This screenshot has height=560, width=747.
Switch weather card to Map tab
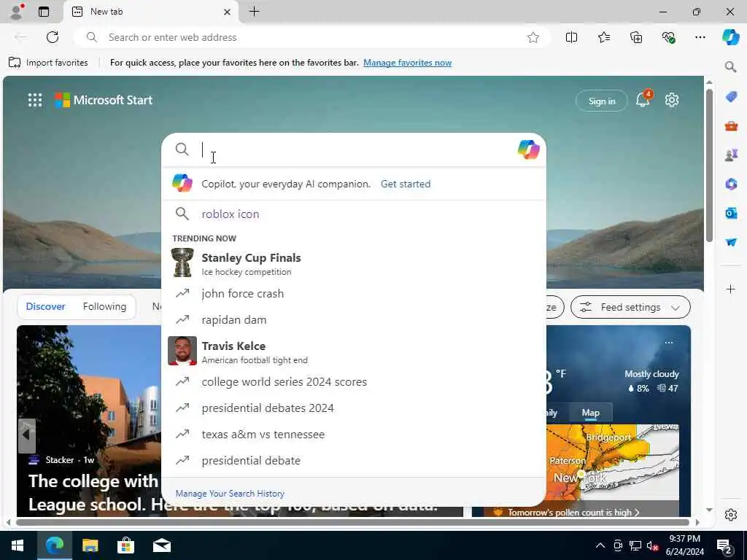point(590,413)
